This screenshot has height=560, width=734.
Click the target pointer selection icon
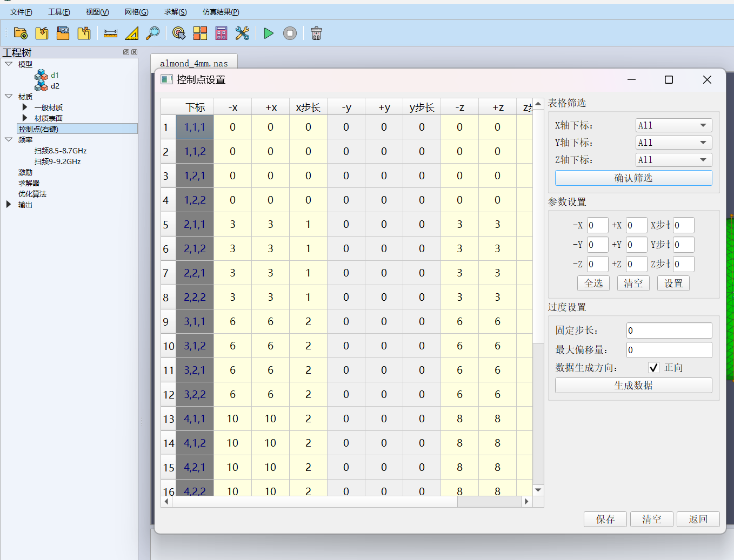point(179,33)
